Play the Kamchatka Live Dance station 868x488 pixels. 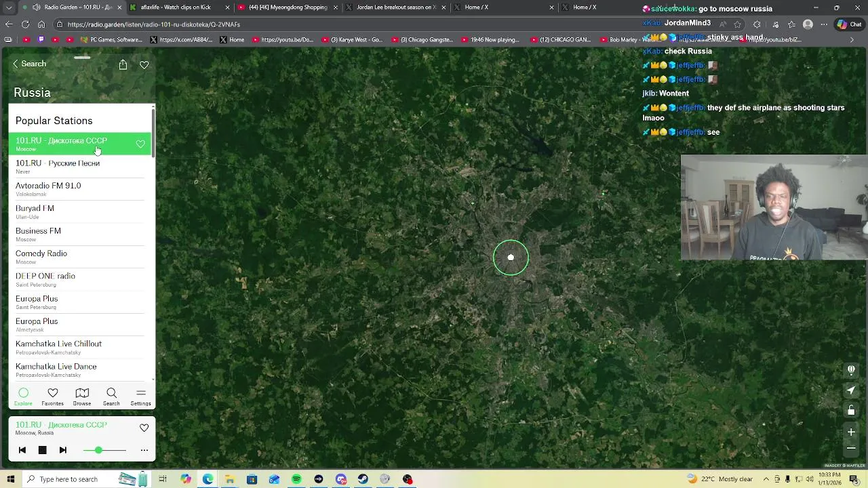[80, 370]
